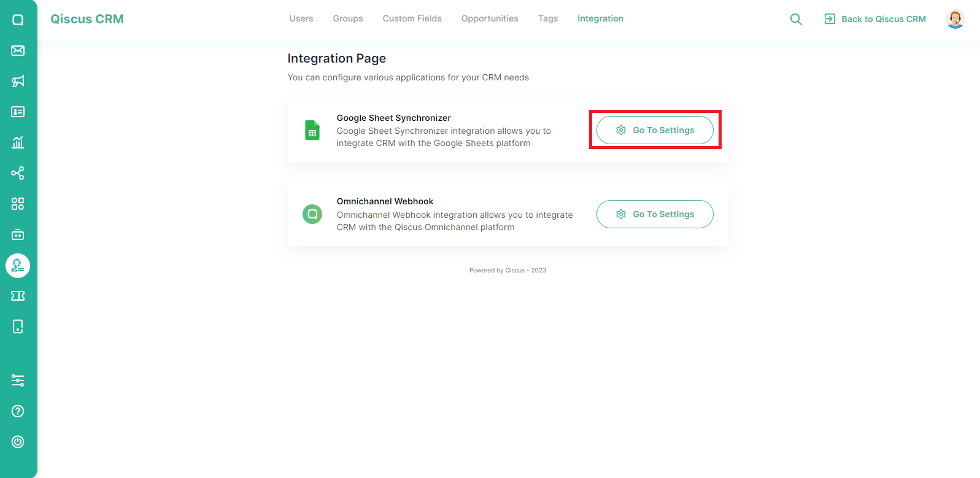Click the Omnichannel Webhook title
The image size is (980, 478).
pos(385,201)
